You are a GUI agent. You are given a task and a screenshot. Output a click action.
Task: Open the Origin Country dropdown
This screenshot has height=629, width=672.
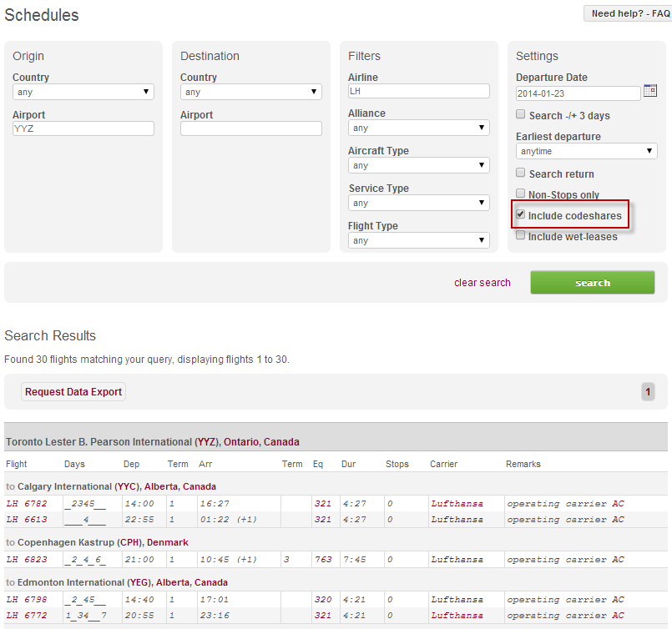coord(83,92)
